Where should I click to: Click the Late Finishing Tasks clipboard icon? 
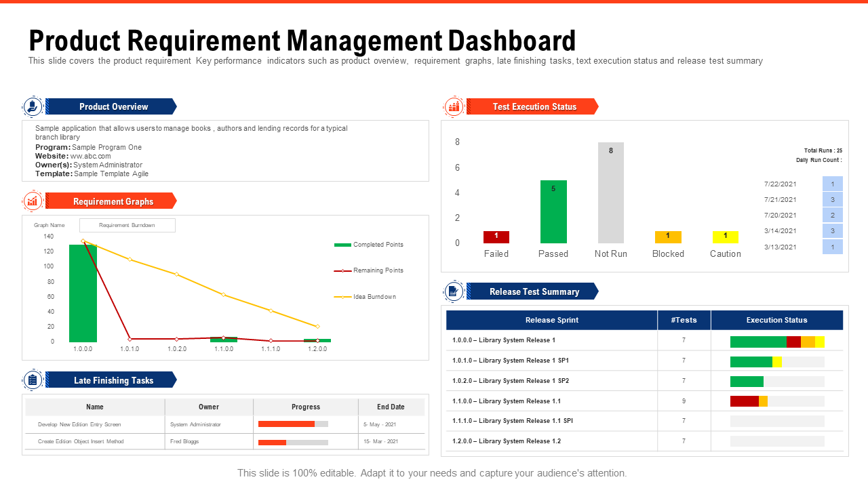33,380
